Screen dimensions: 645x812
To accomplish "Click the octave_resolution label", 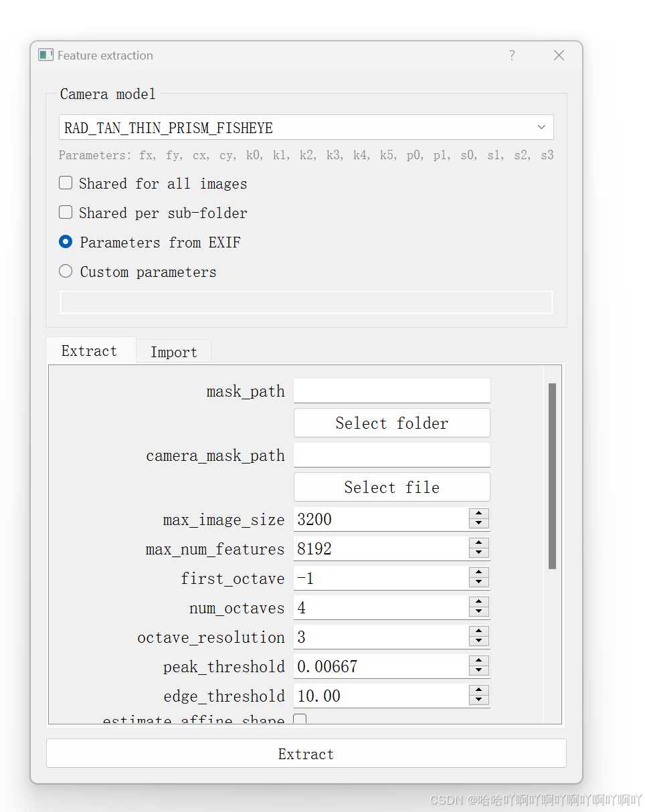I will click(211, 637).
